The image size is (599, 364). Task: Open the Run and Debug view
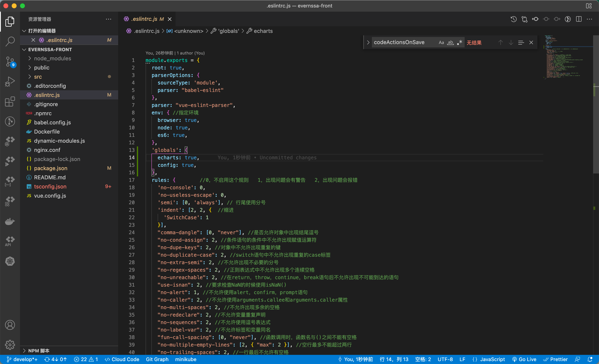pos(10,82)
